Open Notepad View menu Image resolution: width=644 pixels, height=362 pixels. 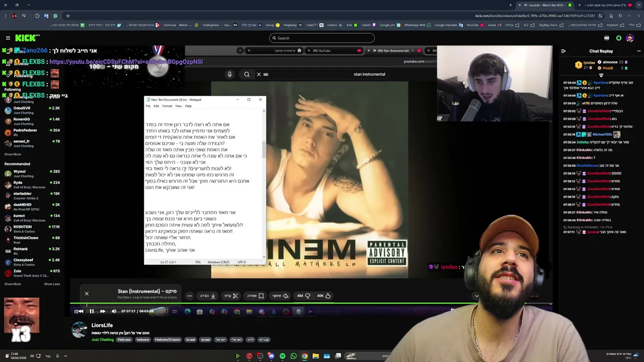coord(179,106)
